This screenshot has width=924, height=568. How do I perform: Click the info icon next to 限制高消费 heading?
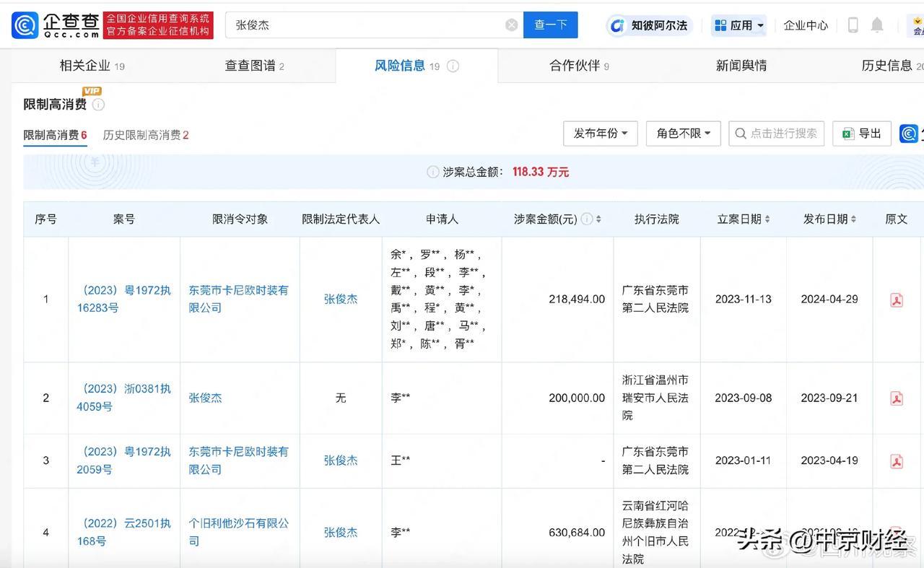(98, 105)
